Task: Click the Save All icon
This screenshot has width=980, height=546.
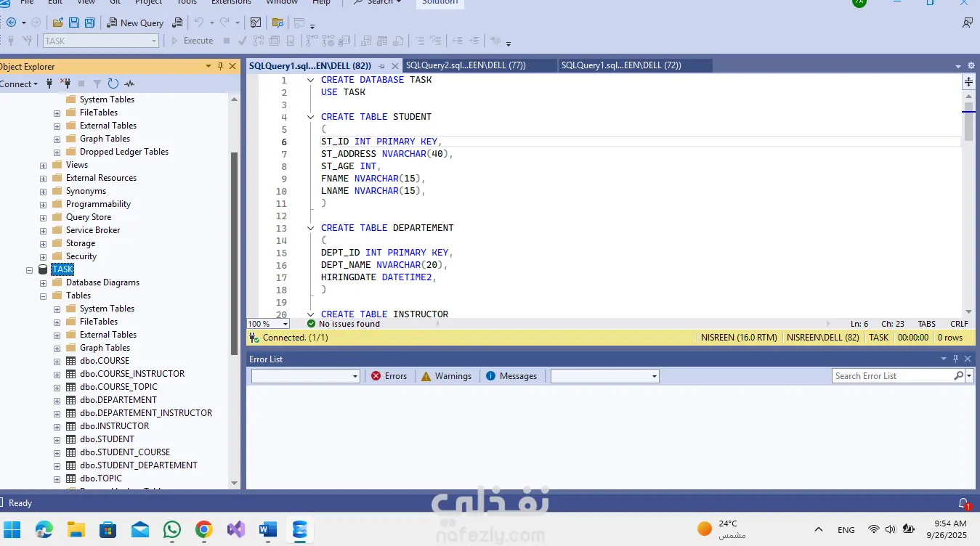Action: tap(89, 23)
